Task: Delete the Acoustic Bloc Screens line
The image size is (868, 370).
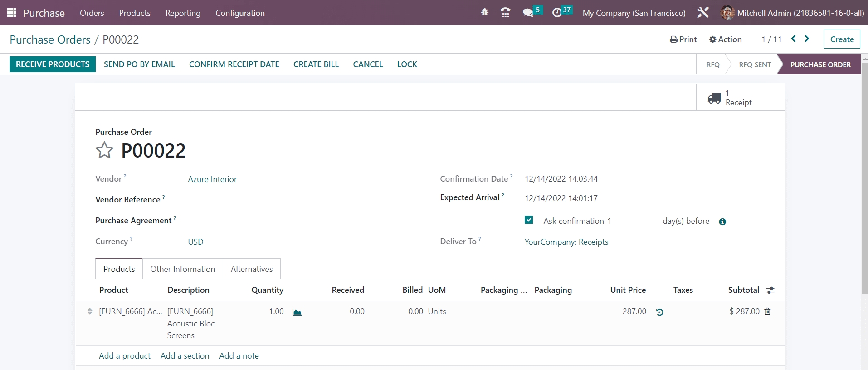Action: pyautogui.click(x=767, y=311)
